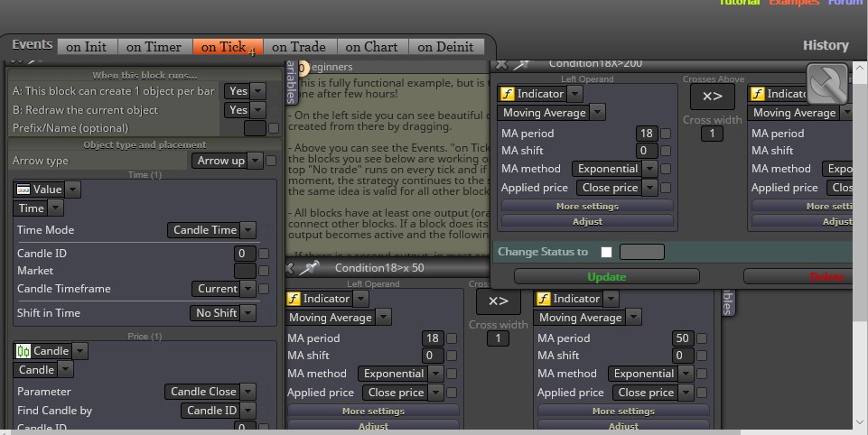Click the Value icon in Time section

tap(23, 190)
